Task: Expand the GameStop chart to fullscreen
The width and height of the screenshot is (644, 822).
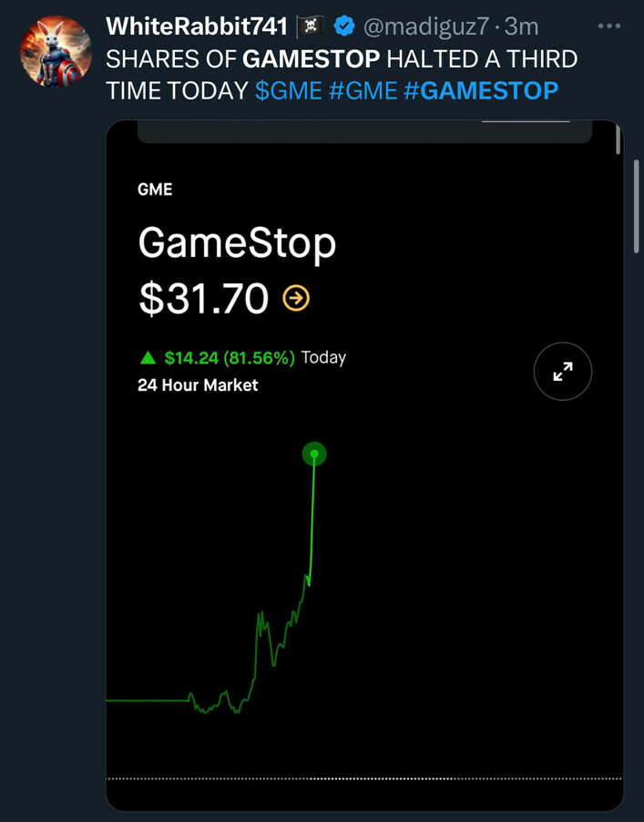Action: click(x=563, y=372)
